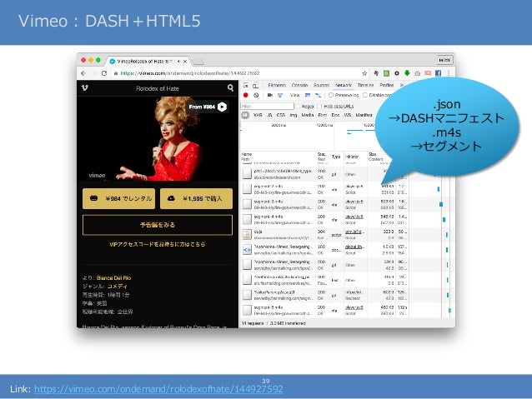Check the Hide data URLs option
Image resolution: width=532 pixels, height=399 pixels.
click(x=319, y=107)
